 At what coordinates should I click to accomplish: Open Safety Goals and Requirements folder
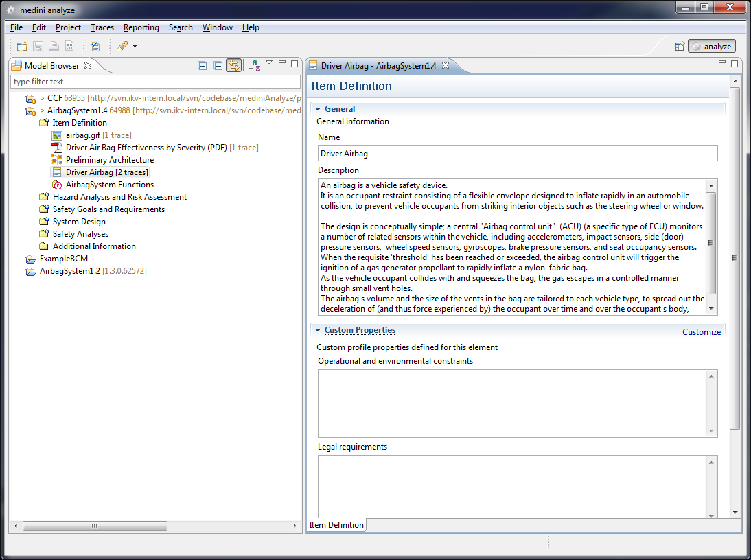(x=102, y=209)
